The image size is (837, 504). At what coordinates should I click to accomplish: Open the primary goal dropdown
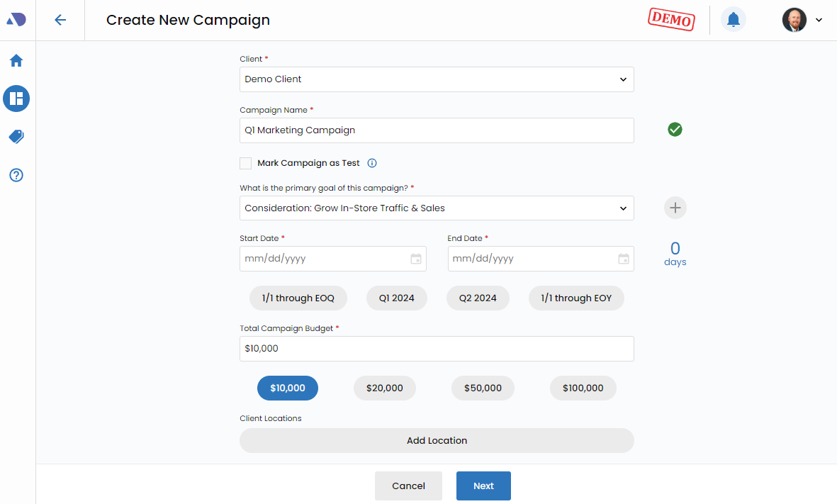(x=437, y=208)
